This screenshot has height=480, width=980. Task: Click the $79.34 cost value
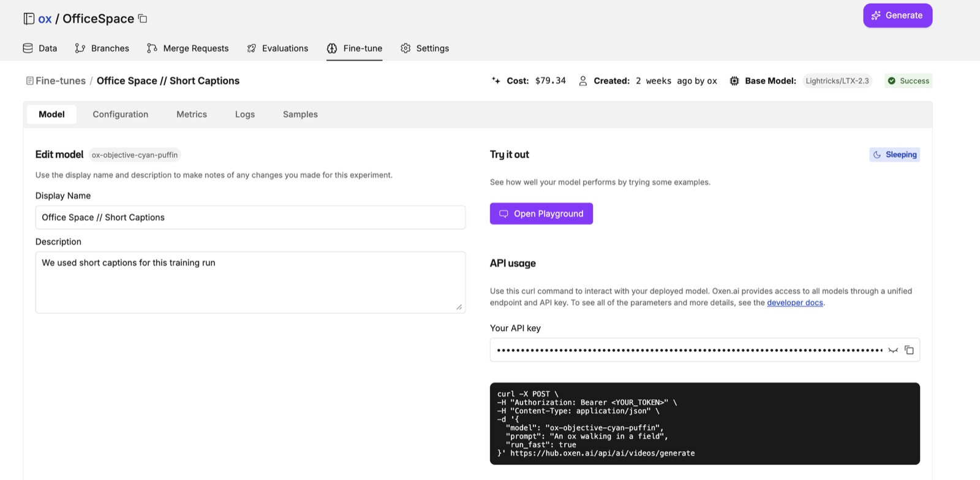551,80
